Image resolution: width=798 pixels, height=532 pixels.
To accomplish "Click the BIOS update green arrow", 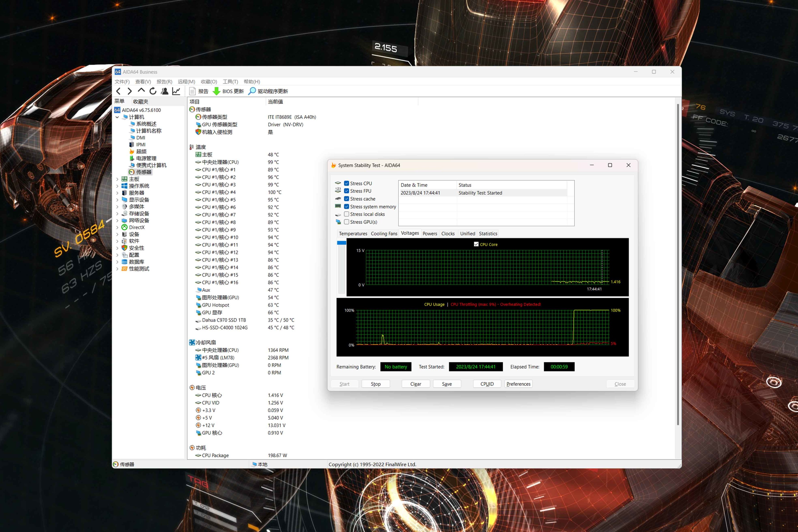I will 217,91.
